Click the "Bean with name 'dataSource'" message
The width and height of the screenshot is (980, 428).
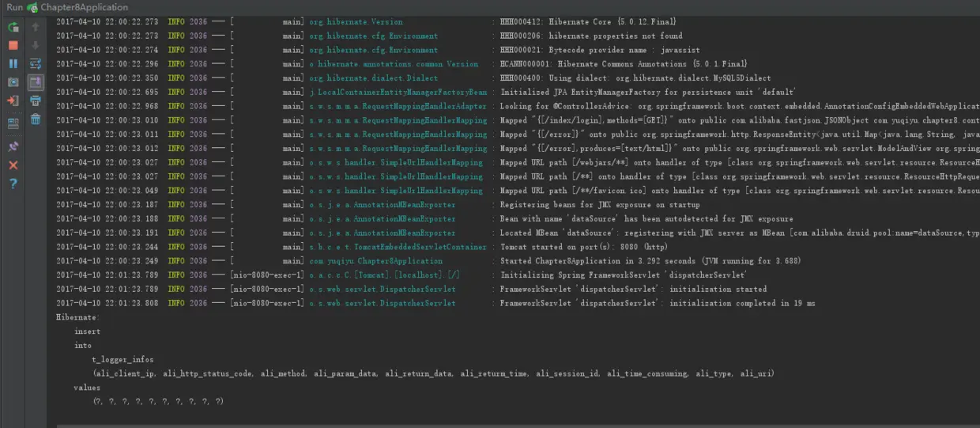click(646, 219)
